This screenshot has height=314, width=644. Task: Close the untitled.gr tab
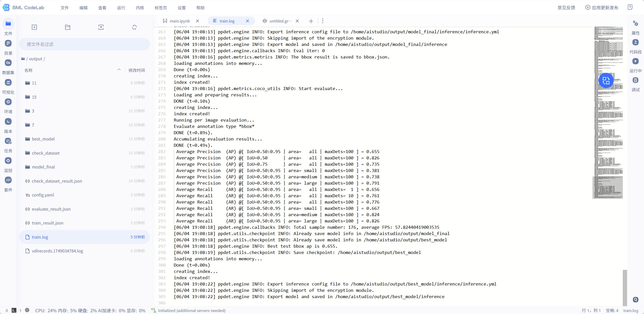point(297,21)
